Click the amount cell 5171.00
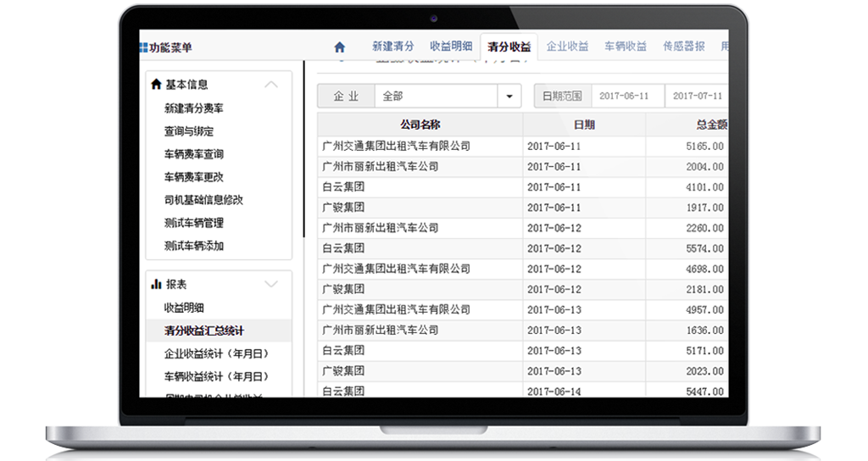868x461 pixels. (704, 351)
